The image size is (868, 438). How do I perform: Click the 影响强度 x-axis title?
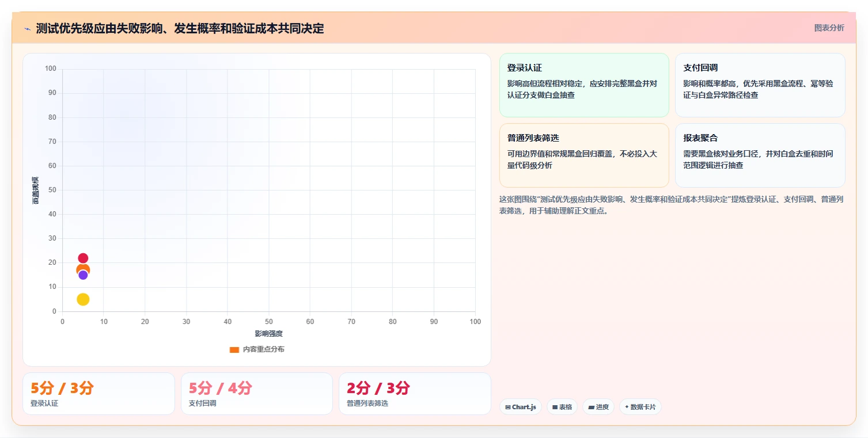click(x=269, y=334)
